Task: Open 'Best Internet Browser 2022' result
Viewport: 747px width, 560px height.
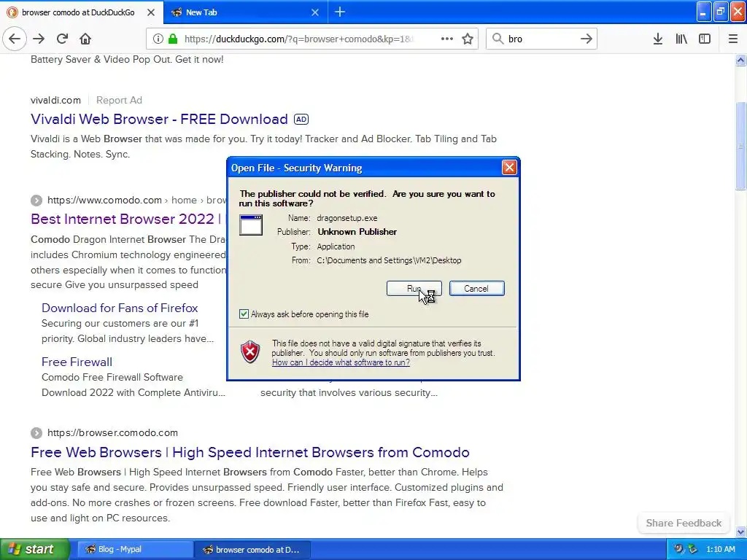Action: coord(128,219)
